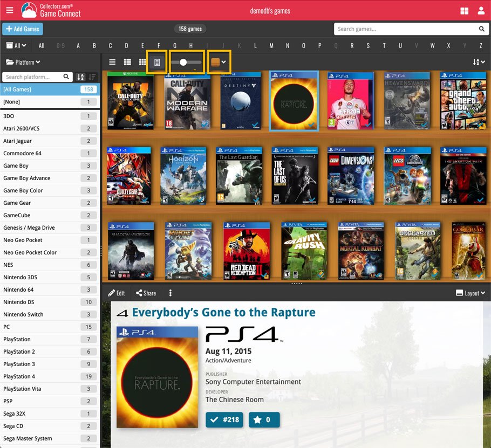
Task: Select Horizon Zero Dawn cover
Action: click(x=183, y=176)
